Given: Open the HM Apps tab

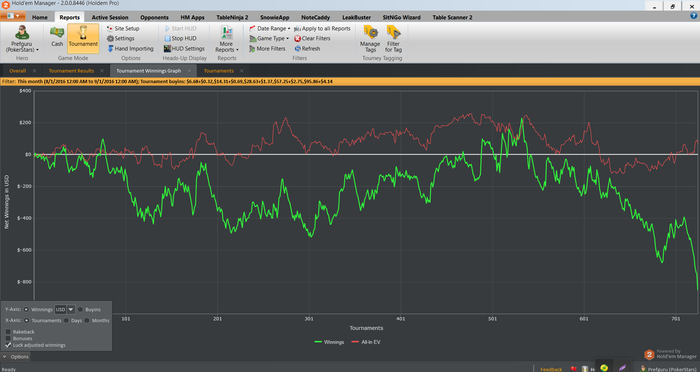Looking at the screenshot, I should [192, 17].
